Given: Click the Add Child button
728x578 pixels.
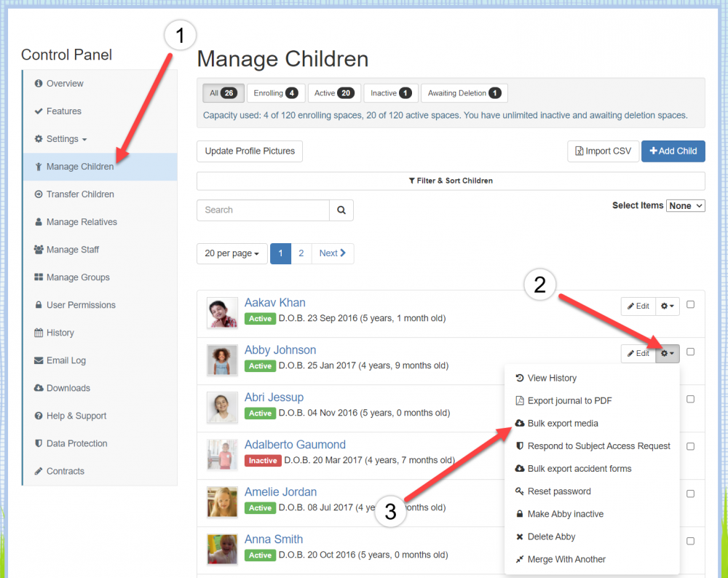Looking at the screenshot, I should pyautogui.click(x=673, y=151).
